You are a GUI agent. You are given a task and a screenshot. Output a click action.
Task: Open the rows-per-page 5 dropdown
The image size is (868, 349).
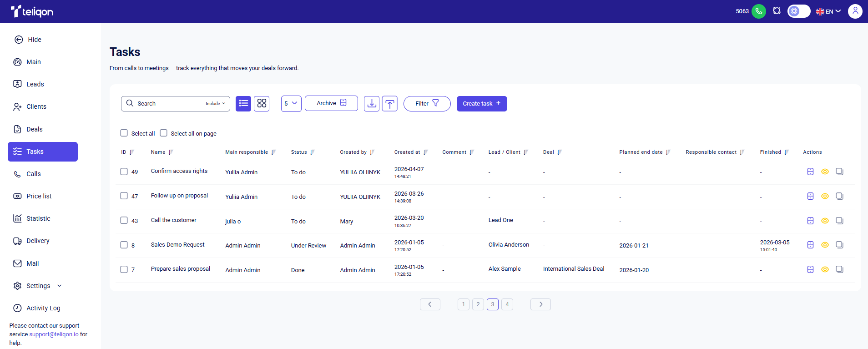tap(291, 104)
